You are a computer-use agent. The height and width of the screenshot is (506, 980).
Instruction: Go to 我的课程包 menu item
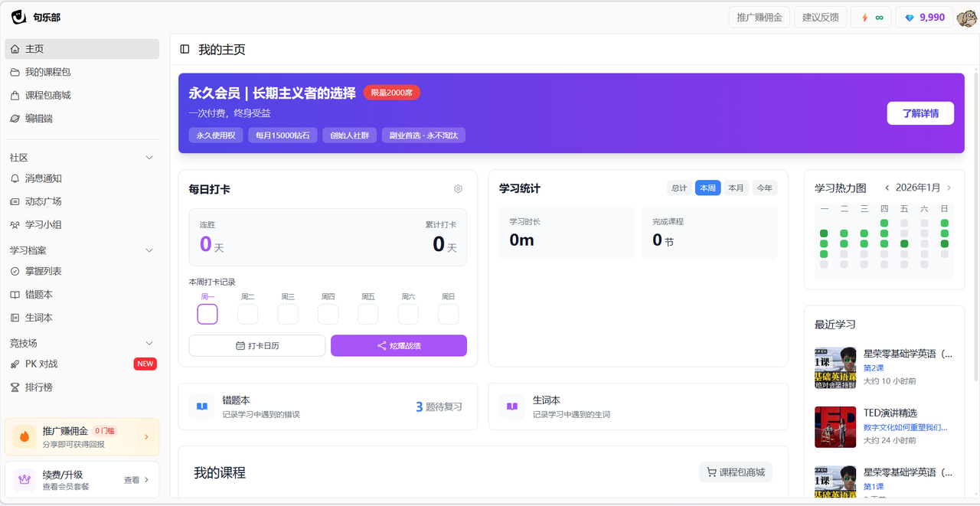pyautogui.click(x=47, y=72)
